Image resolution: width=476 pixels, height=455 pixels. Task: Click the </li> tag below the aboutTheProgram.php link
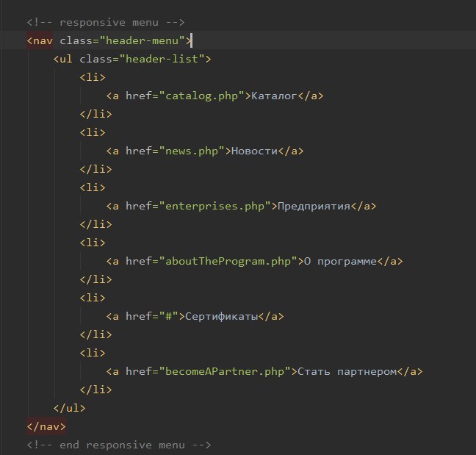[96, 279]
